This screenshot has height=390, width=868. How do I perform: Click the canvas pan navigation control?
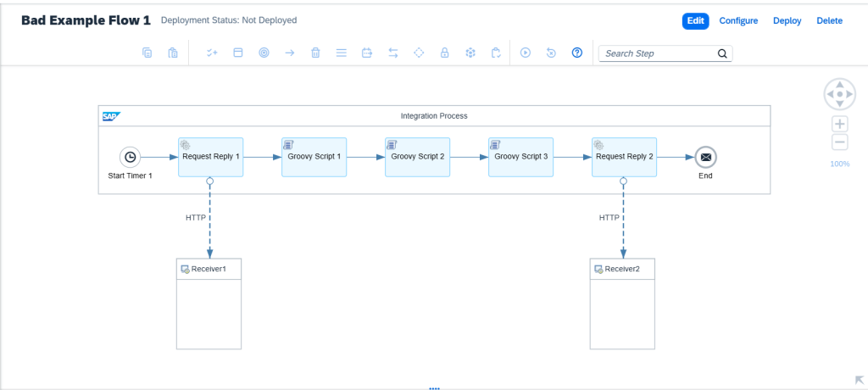[840, 94]
